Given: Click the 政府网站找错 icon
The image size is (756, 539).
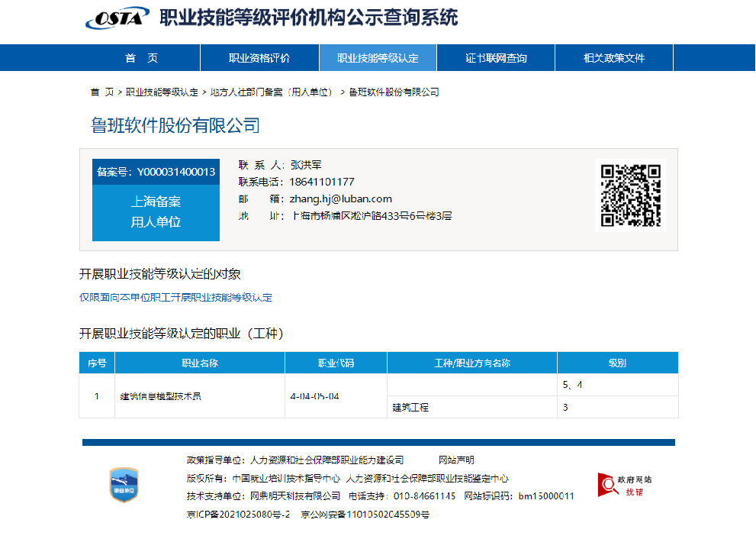Looking at the screenshot, I should [625, 485].
